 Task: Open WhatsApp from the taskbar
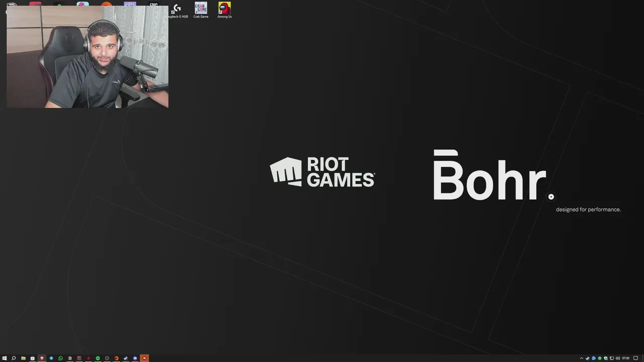[x=60, y=358]
